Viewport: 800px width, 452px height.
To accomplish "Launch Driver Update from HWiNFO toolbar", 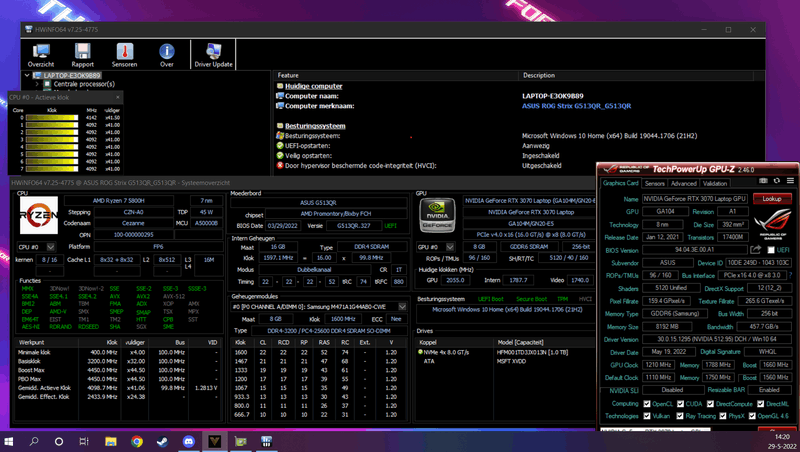I will (213, 55).
